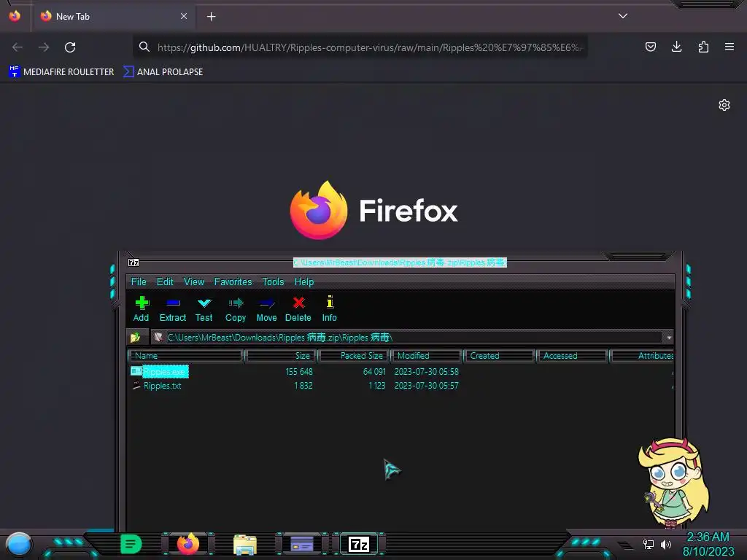Select the New Tab browser tab
Image resolution: width=747 pixels, height=560 pixels.
click(x=113, y=17)
